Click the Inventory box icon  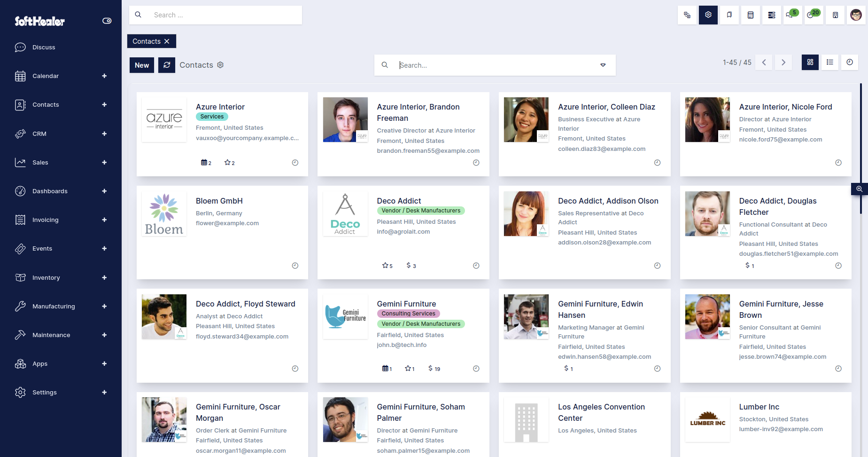click(x=20, y=277)
